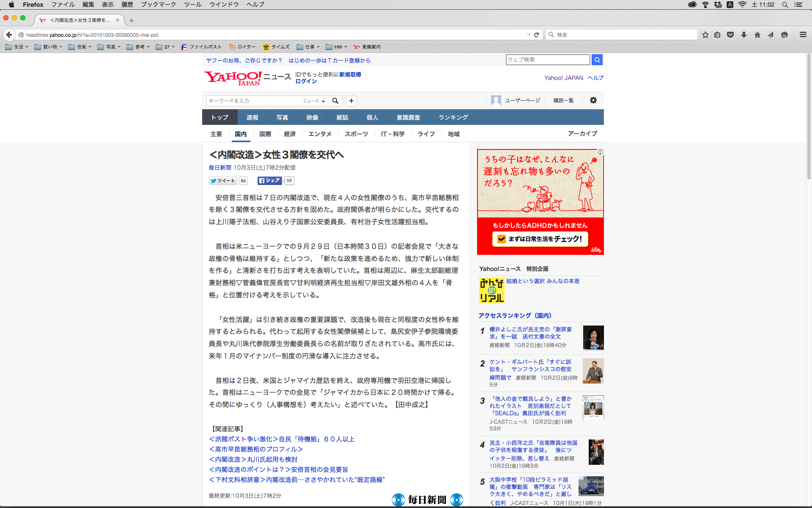
Task: Click the plus button beside keyword search
Action: (351, 101)
